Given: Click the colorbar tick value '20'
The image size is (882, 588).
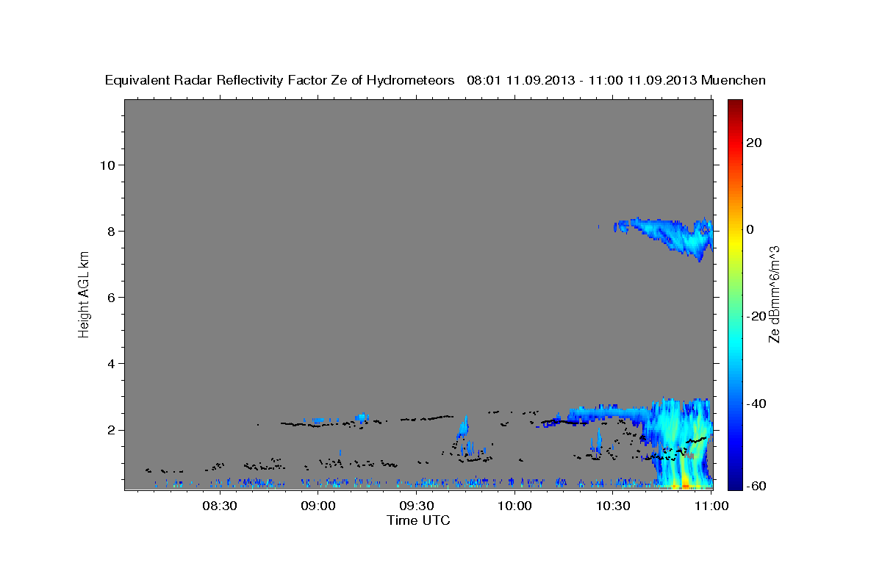Looking at the screenshot, I should [754, 143].
